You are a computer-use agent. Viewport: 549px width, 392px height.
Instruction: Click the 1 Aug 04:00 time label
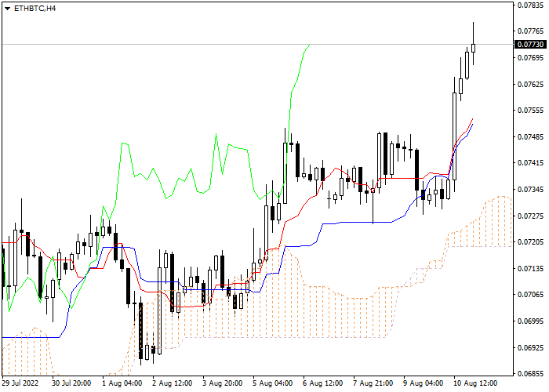[122, 383]
